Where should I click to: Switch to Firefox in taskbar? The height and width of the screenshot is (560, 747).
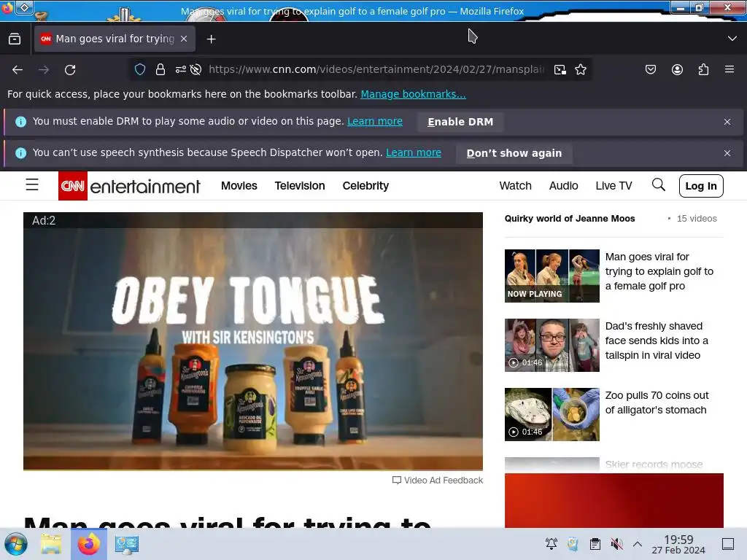tap(88, 544)
